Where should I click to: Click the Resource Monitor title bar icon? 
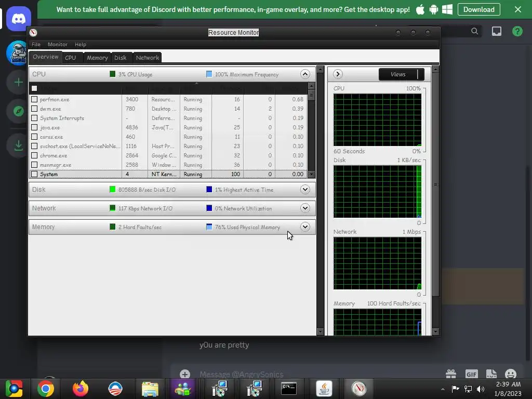point(33,33)
